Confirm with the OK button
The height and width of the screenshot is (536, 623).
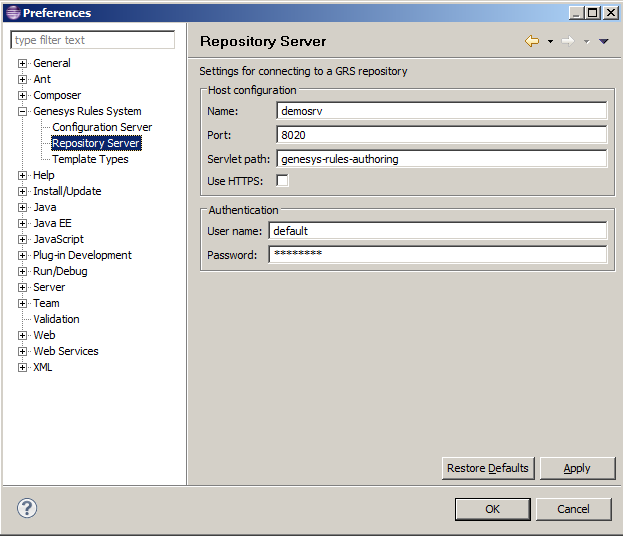[x=493, y=509]
